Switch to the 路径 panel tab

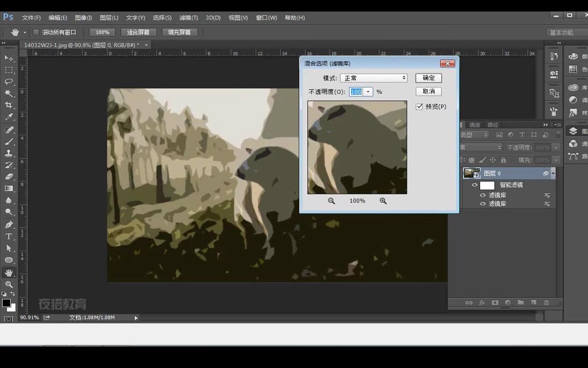(x=492, y=125)
